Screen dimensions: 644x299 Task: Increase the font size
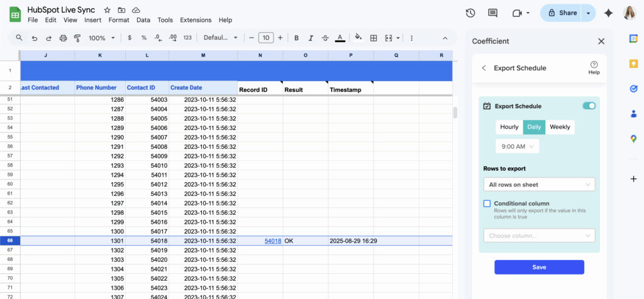tap(280, 38)
